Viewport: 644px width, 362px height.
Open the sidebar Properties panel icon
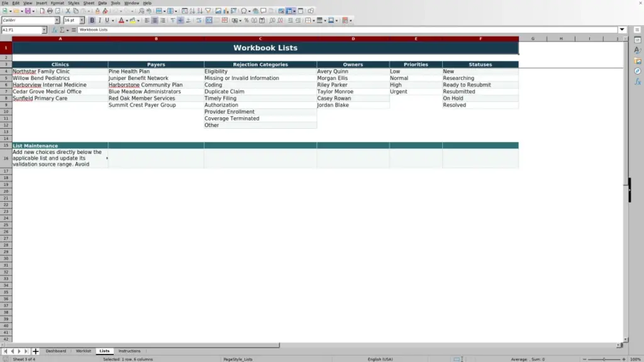(638, 40)
